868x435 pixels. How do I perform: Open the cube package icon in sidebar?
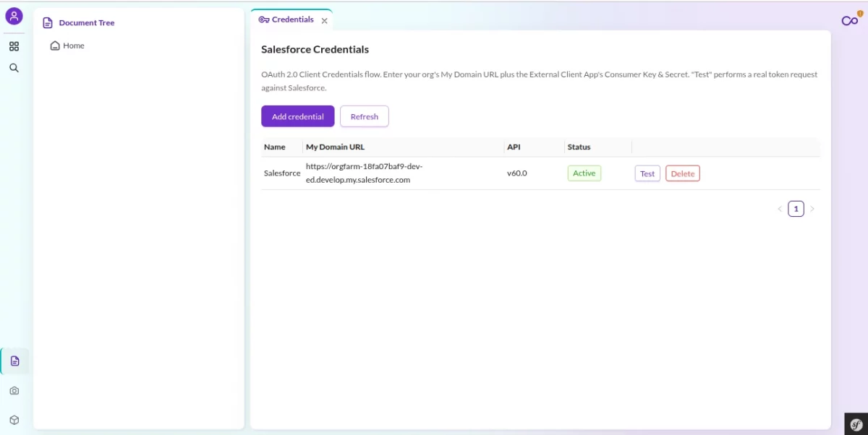pos(14,420)
